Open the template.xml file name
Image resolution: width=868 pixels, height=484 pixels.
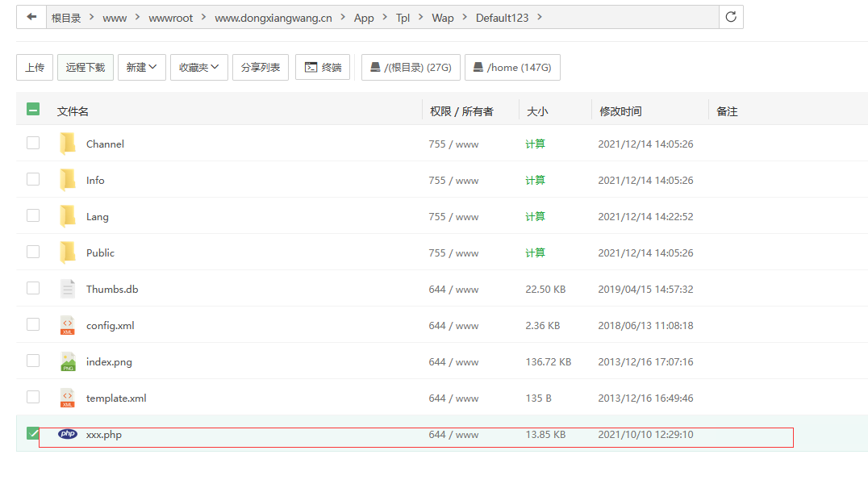coord(116,398)
